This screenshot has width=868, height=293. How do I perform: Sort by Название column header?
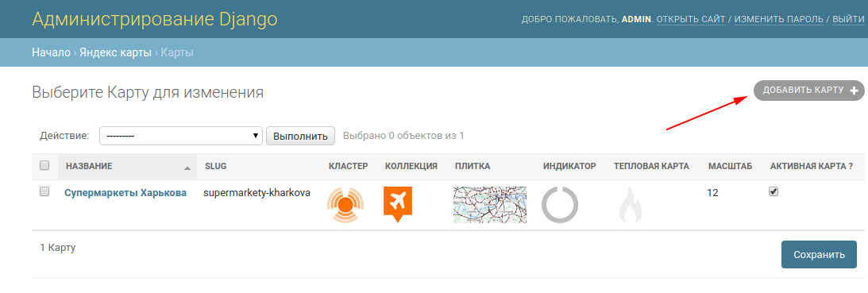point(89,166)
